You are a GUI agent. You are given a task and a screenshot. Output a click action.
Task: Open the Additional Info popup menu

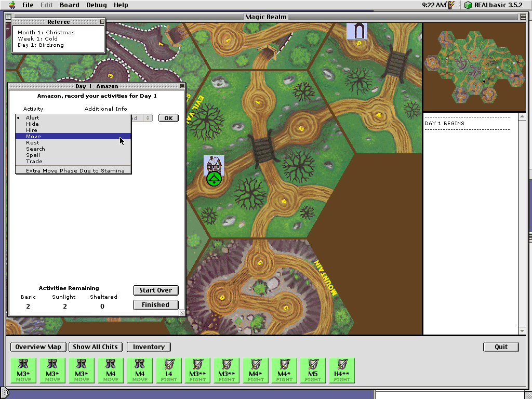click(142, 118)
